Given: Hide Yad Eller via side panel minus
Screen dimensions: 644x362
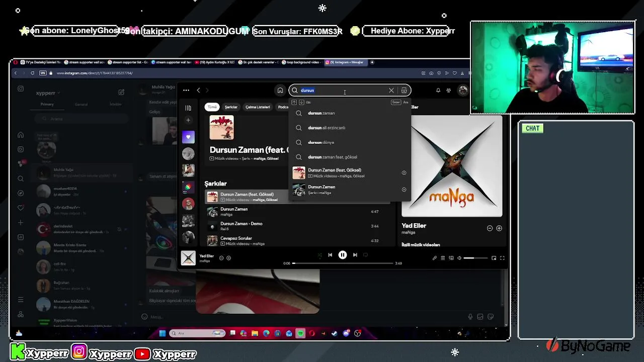Looking at the screenshot, I should pyautogui.click(x=490, y=228).
